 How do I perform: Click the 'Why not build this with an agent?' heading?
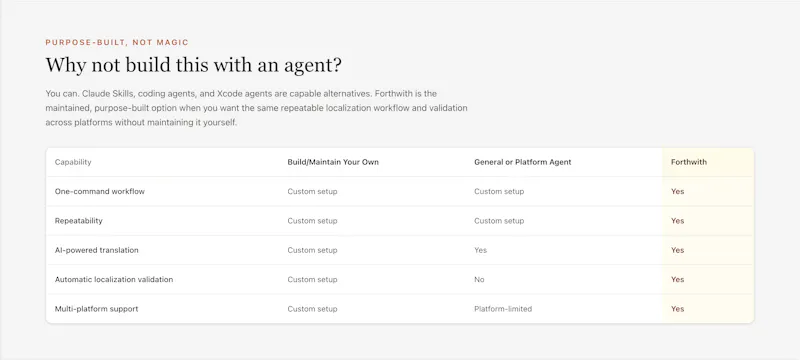[x=193, y=65]
